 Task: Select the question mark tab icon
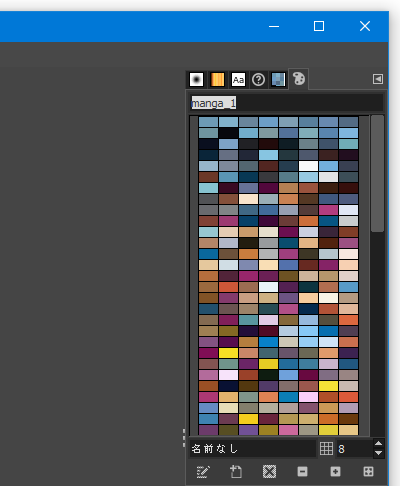258,80
